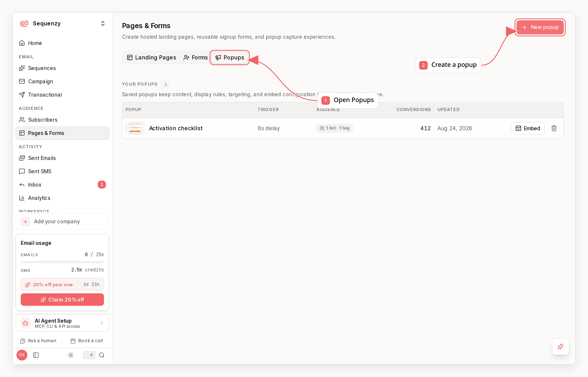Click the 2.5k credits SMS value
Image resolution: width=588 pixels, height=377 pixels.
point(87,270)
